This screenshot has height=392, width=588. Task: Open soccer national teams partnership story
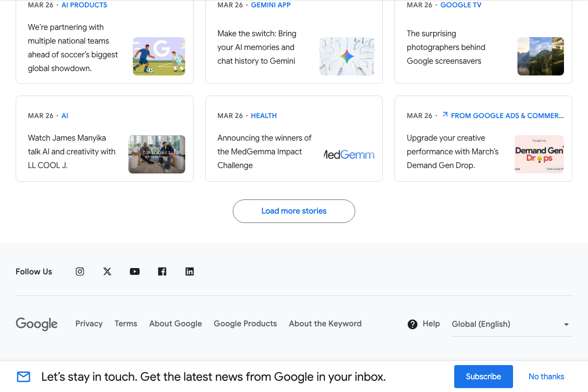[73, 48]
